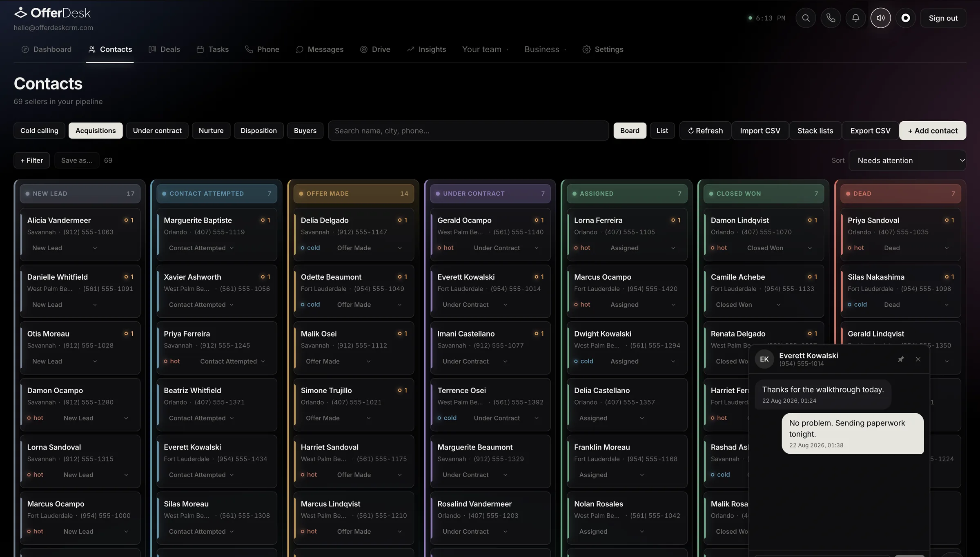Open the Insights tab
The height and width of the screenshot is (557, 980).
click(426, 49)
